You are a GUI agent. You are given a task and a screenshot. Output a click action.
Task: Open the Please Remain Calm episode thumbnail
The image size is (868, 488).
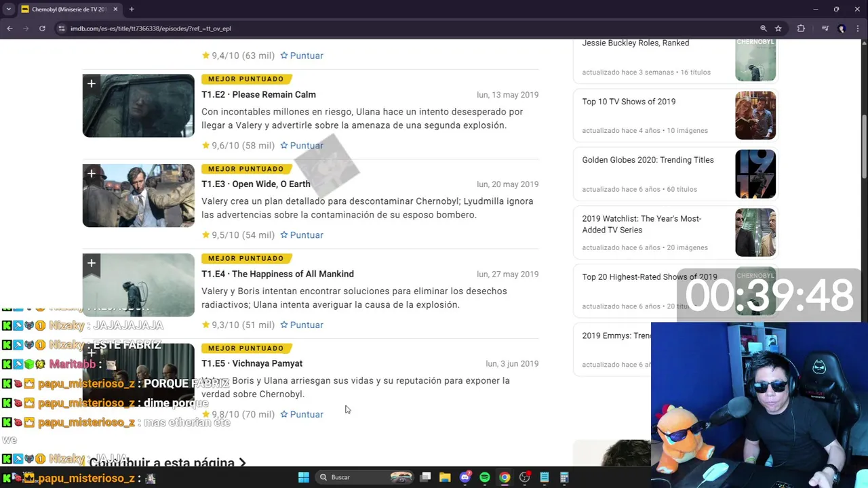click(x=138, y=106)
